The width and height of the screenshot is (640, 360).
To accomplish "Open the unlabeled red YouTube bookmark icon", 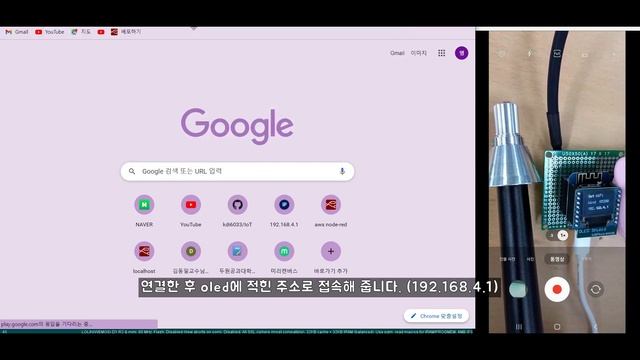I will (101, 32).
